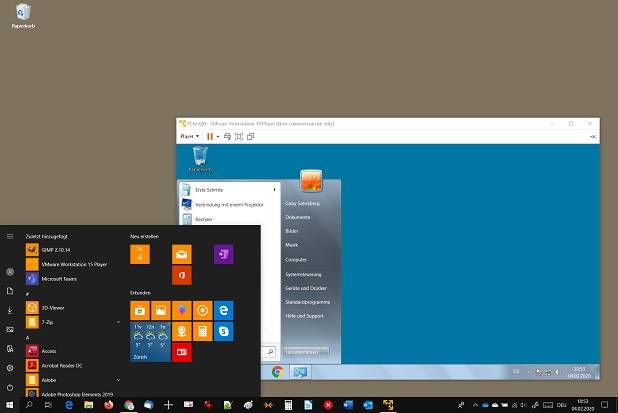Open 3D-Viewer from the app list
Screen dimensions: 618x413
pyautogui.click(x=46, y=308)
